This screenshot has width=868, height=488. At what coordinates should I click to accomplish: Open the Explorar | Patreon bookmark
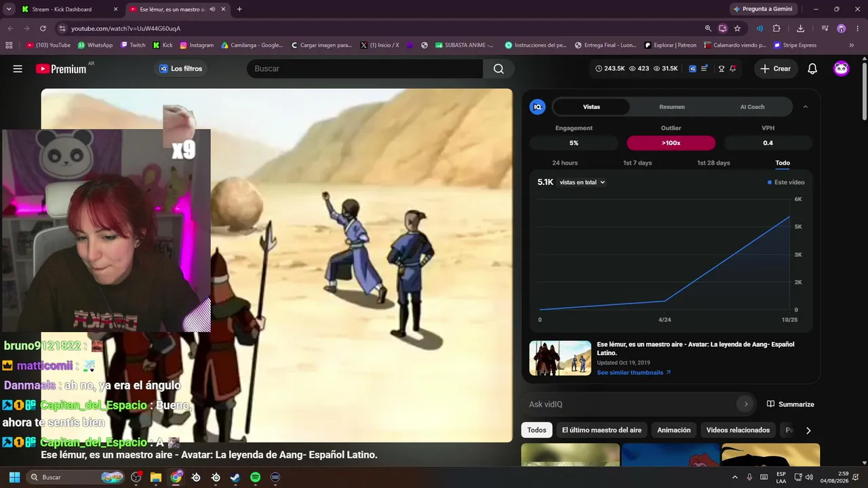671,45
